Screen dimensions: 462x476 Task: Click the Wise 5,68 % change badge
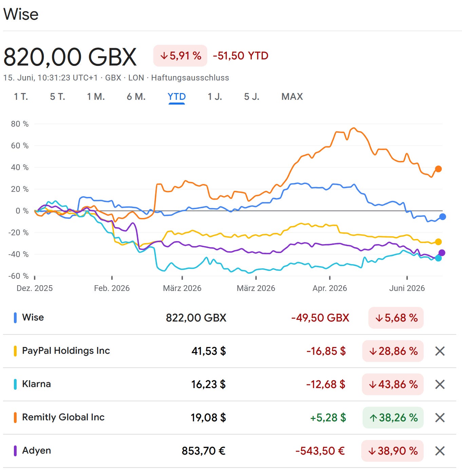[x=396, y=318]
